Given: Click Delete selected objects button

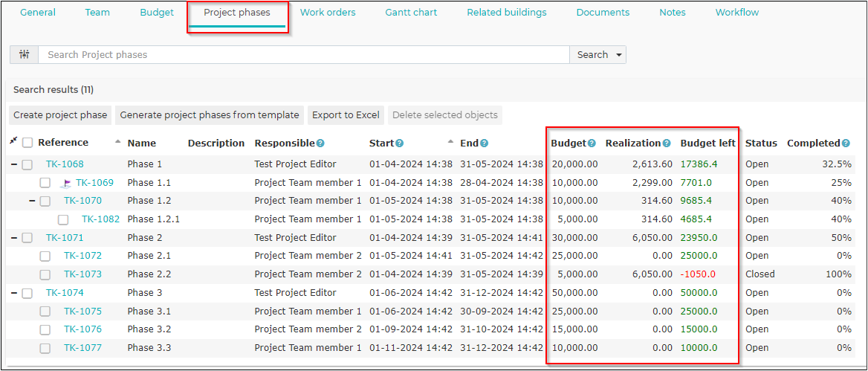Looking at the screenshot, I should pyautogui.click(x=445, y=115).
